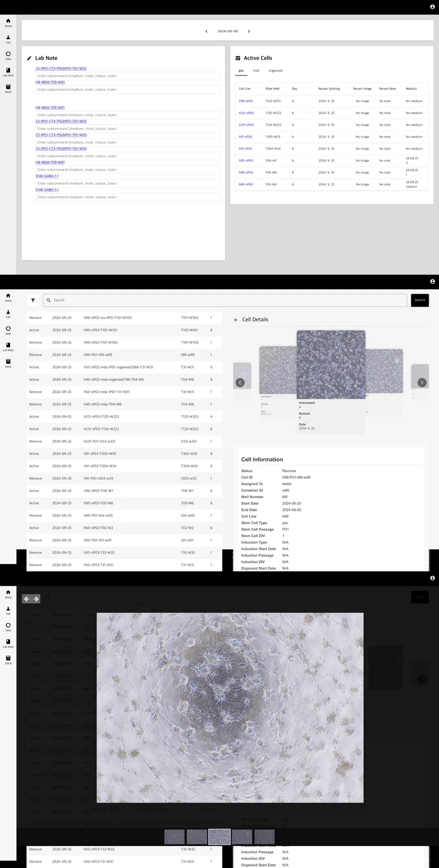The height and width of the screenshot is (868, 439).
Task: Open the h91-sP03 cell line link
Action: pos(245,137)
